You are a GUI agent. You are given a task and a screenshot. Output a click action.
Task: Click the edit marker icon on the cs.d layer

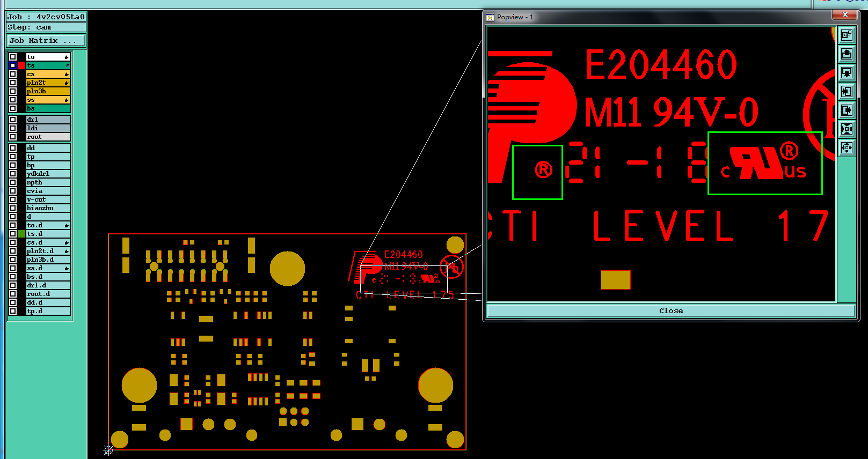coord(67,242)
